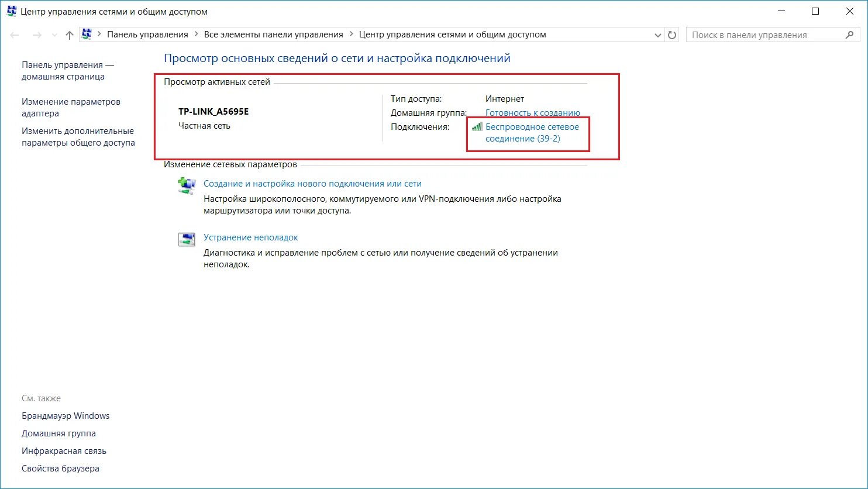868x489 pixels.
Task: Click chevron after 'Все элементы панели управления'
Action: click(352, 35)
